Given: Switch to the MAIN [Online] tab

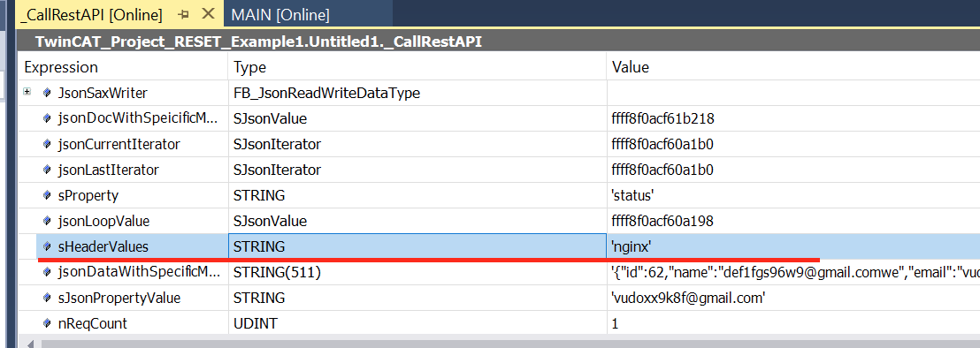Looking at the screenshot, I should (280, 14).
